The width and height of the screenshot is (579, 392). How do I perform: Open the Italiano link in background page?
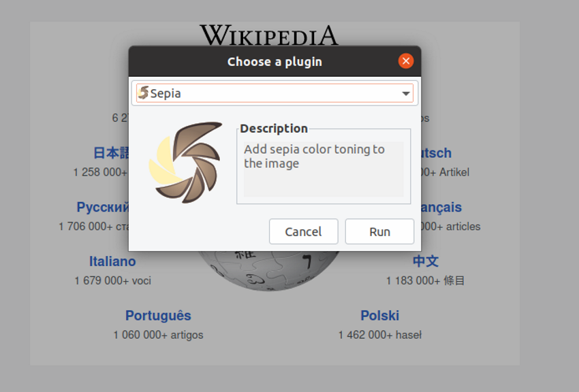(112, 261)
